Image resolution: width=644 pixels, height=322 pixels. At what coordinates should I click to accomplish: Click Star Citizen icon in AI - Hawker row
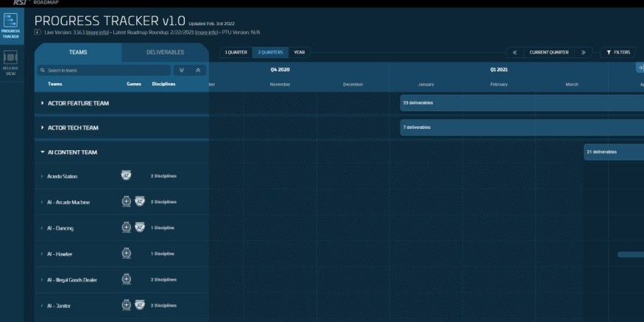tap(127, 253)
